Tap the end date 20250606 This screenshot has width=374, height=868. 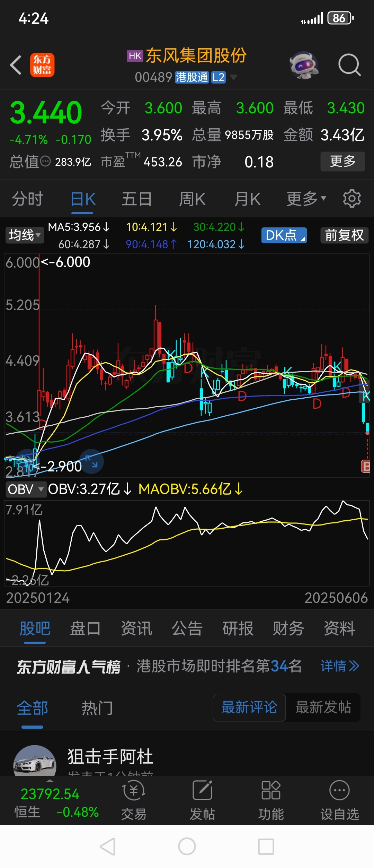point(336,598)
